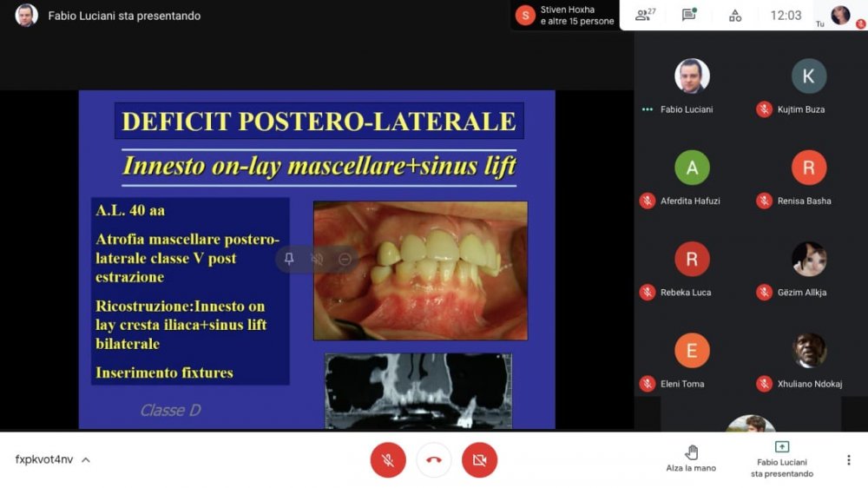This screenshot has width=868, height=488.
Task: Select Renisa Basha's R avatar
Action: [809, 168]
